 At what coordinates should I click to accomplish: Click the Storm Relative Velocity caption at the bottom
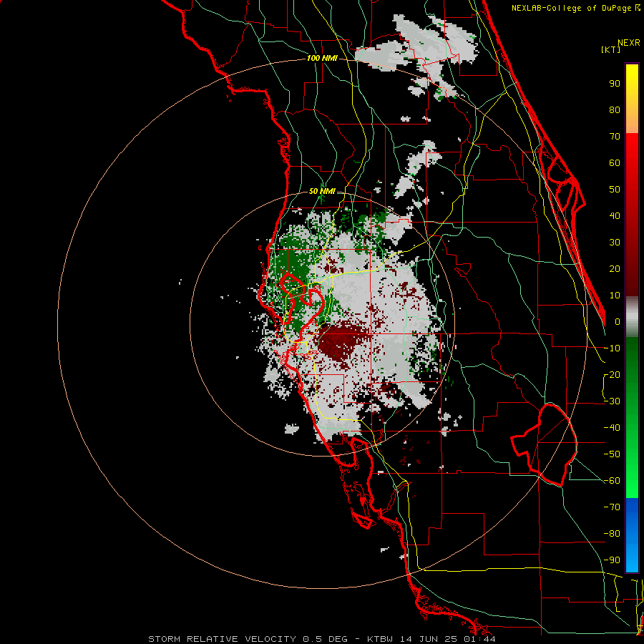321,639
